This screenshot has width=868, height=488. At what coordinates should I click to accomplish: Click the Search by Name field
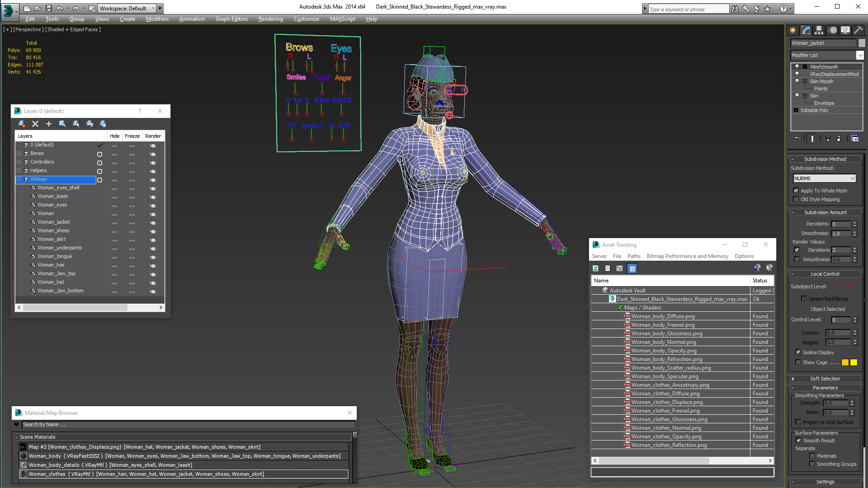(188, 424)
